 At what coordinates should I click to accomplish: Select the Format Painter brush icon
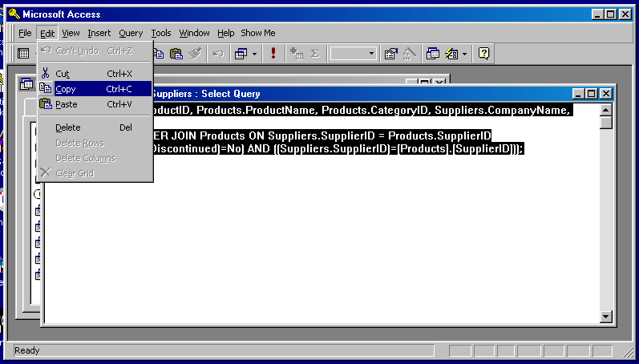pos(195,54)
